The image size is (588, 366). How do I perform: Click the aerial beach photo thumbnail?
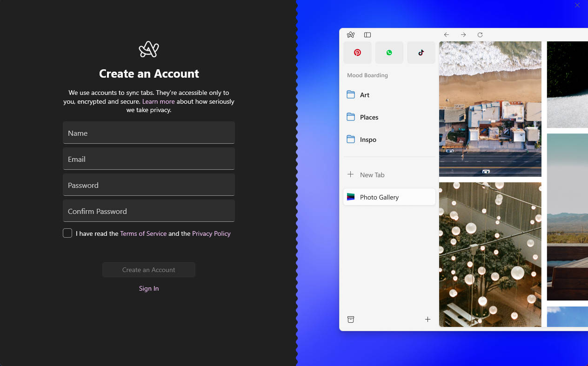click(490, 109)
